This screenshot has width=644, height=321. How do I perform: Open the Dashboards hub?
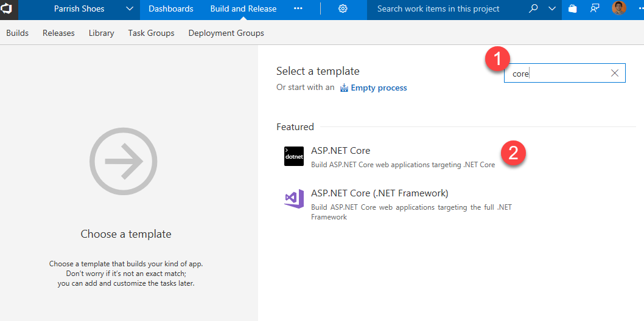pos(171,9)
